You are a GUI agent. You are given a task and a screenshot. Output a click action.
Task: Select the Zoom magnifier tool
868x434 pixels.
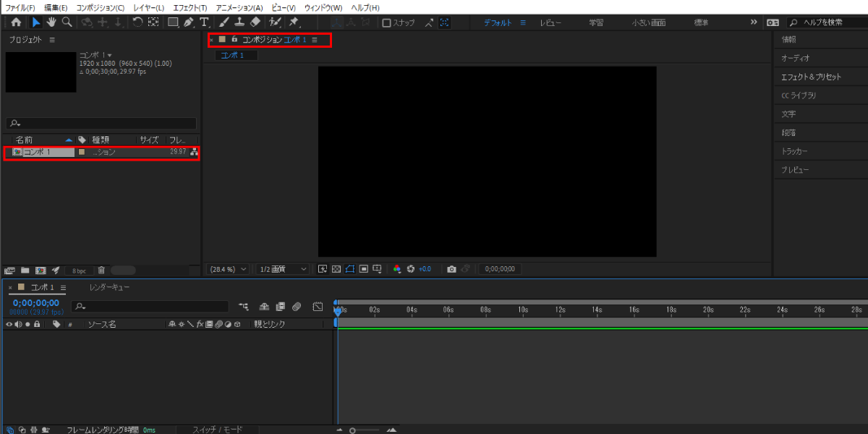click(67, 22)
